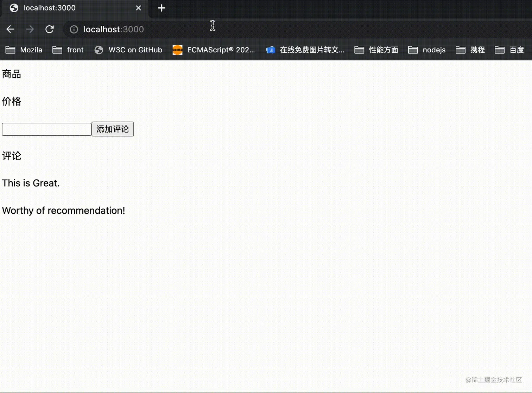
Task: Click the 评论 heading text
Action: pyautogui.click(x=12, y=156)
